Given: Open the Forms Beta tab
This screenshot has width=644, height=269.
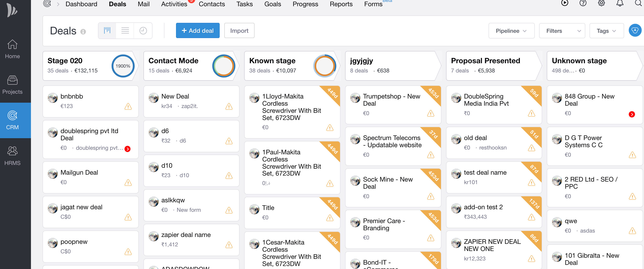Looking at the screenshot, I should (373, 4).
